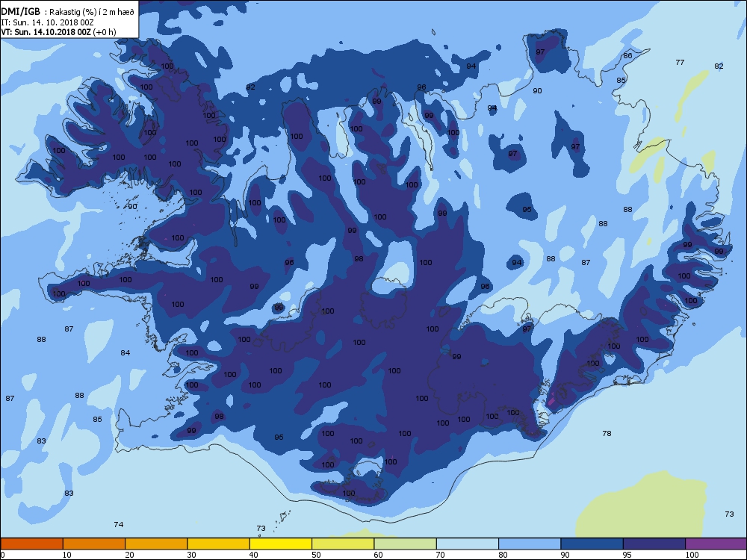Click legend scale label "40"
Screen dimensions: 747x560
pos(253,555)
